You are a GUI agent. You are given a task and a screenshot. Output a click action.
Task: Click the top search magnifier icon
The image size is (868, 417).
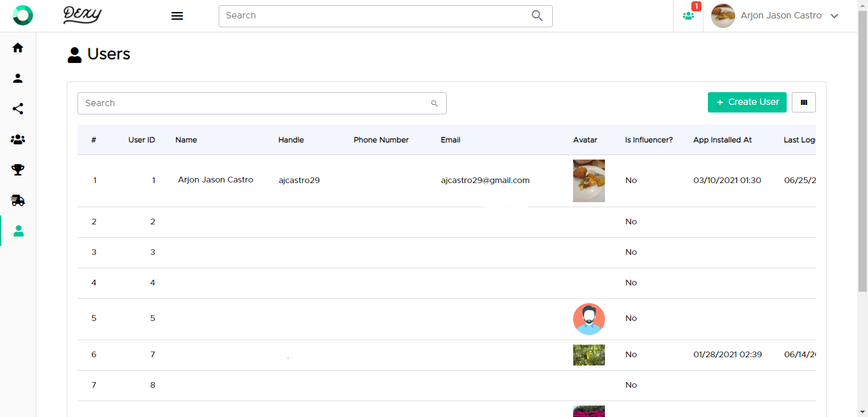click(537, 16)
